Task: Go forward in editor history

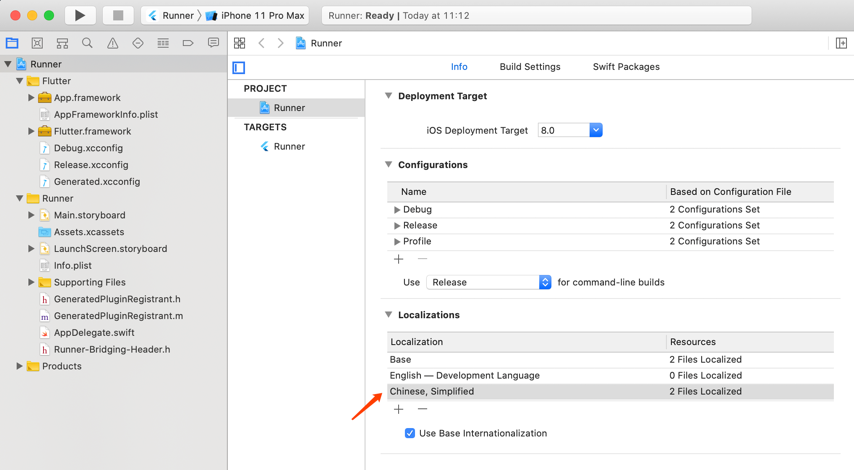Action: [280, 43]
